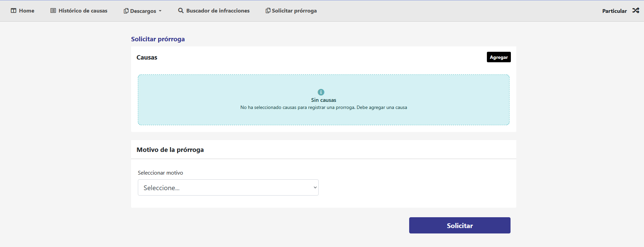Click the list icon beside Histórico de causas
Screen dimensions: 644x247
pyautogui.click(x=53, y=10)
